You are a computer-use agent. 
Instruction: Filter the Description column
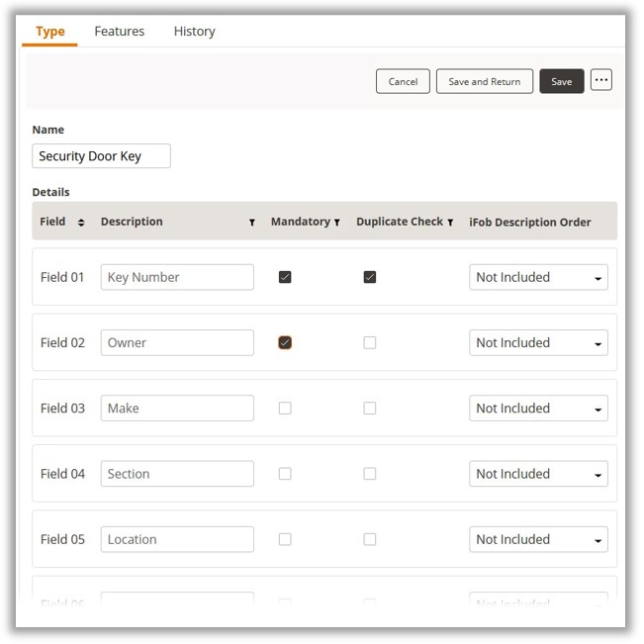pos(251,223)
